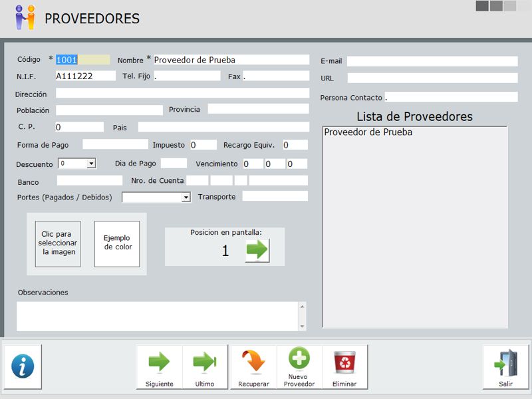532x399 pixels.
Task: Open the Descuento dropdown
Action: coord(91,163)
